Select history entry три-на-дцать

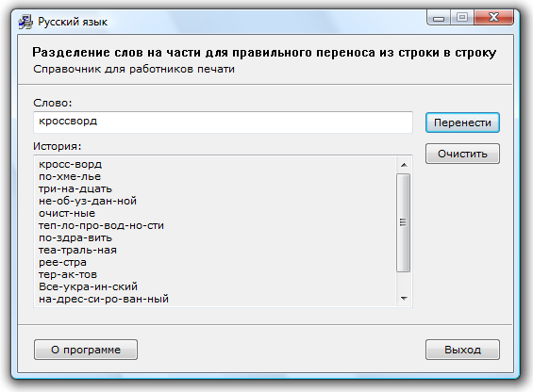pos(75,188)
